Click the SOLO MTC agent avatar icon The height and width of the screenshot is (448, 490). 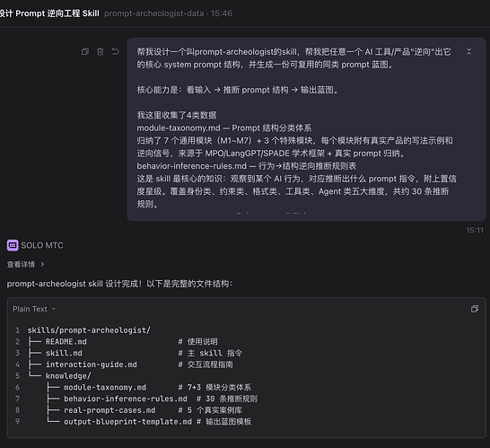(13, 245)
